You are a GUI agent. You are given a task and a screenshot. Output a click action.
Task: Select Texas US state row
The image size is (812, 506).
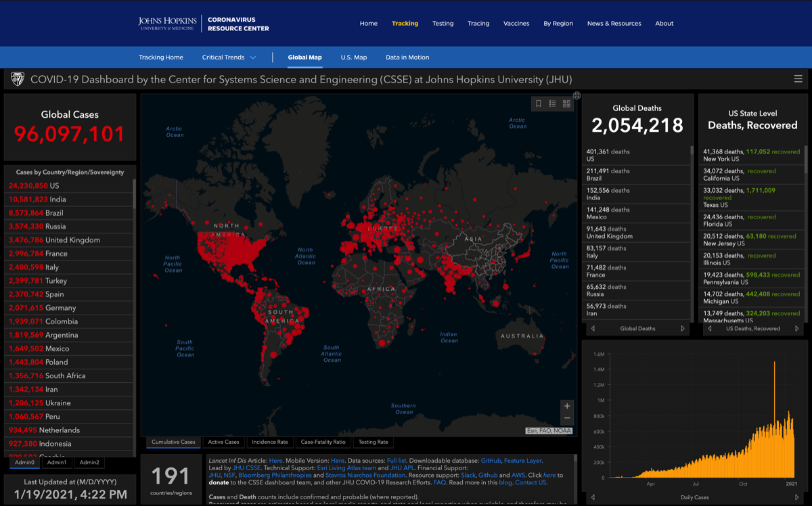coord(752,197)
